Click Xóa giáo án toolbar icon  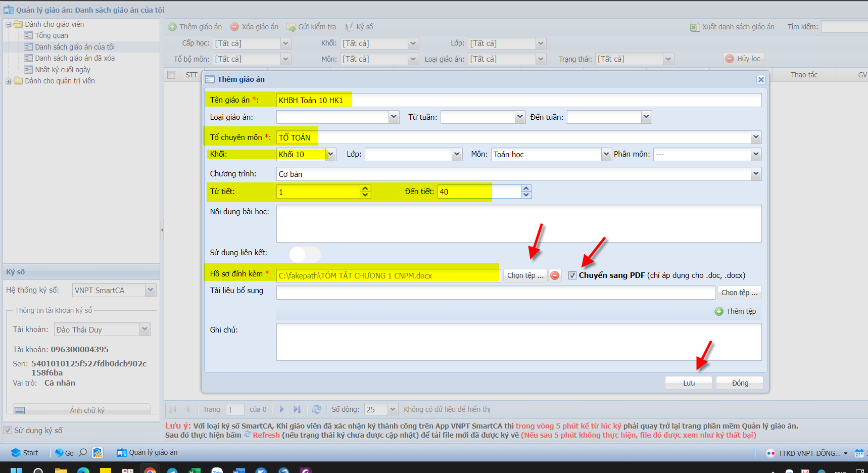234,27
